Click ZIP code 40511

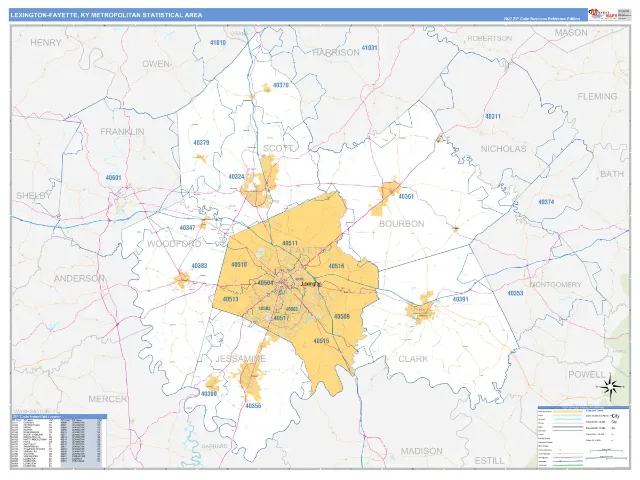point(290,243)
